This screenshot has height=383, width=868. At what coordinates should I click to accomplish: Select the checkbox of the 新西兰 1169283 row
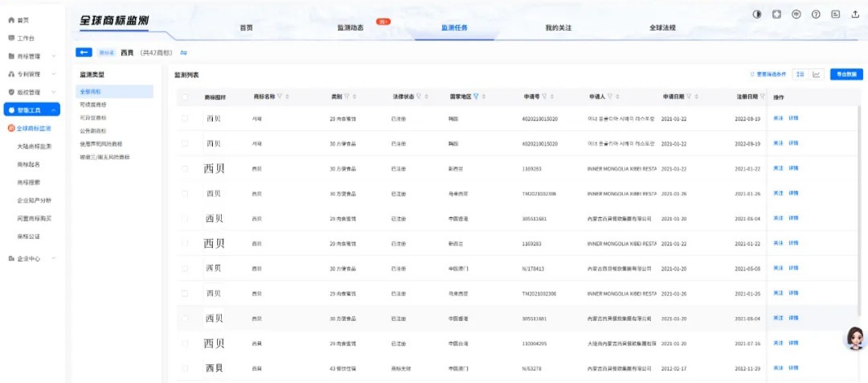(186, 169)
